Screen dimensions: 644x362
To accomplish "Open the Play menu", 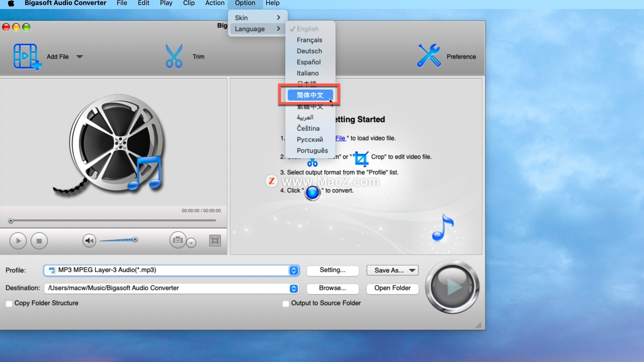I will click(166, 3).
